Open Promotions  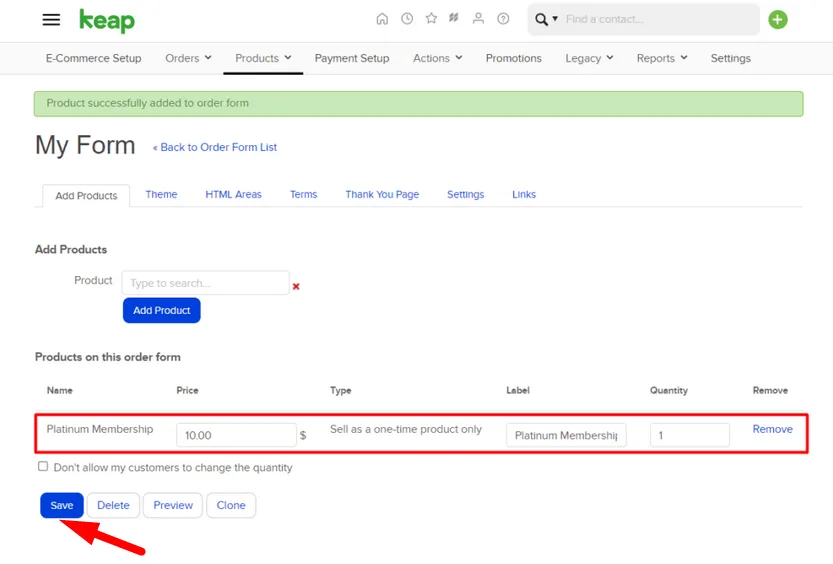[x=514, y=58]
